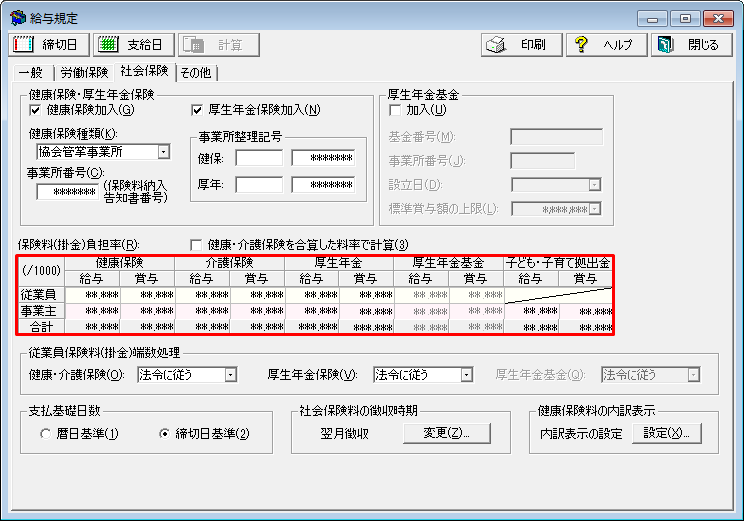The height and width of the screenshot is (521, 744).
Task: Switch to the 労働保険 tab
Action: point(84,72)
